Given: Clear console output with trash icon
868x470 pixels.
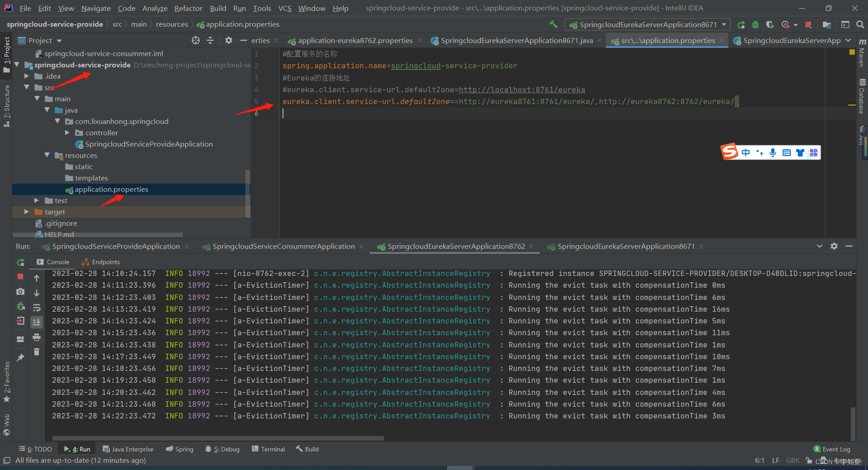Looking at the screenshot, I should tap(37, 351).
